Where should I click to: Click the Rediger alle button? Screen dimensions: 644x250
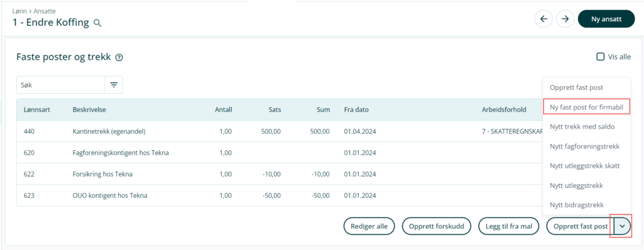pyautogui.click(x=369, y=226)
